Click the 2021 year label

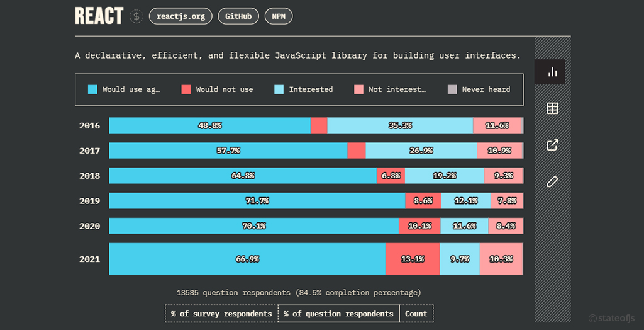(89, 259)
